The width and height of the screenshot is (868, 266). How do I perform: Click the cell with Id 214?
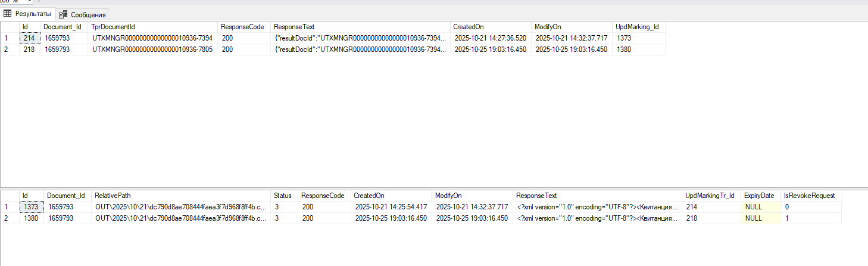(x=30, y=38)
